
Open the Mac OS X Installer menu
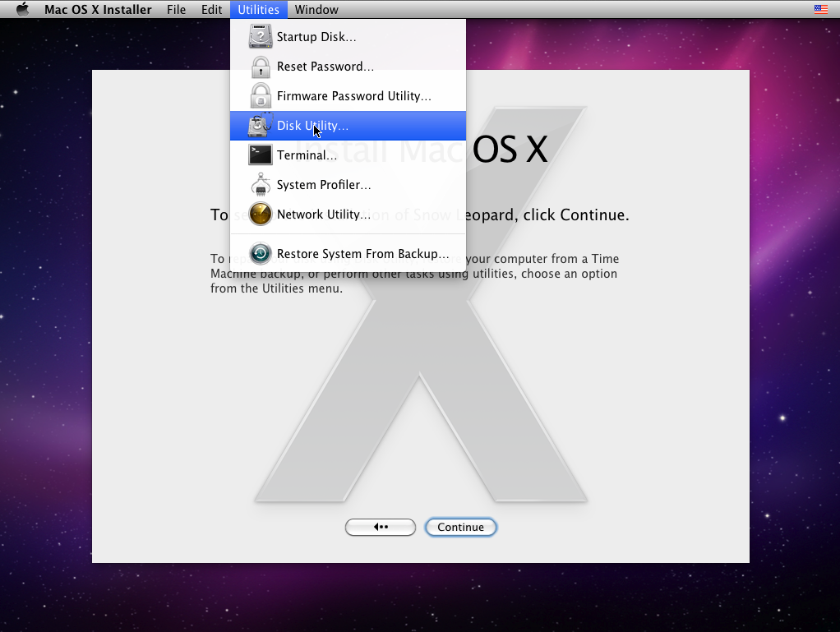pos(98,9)
